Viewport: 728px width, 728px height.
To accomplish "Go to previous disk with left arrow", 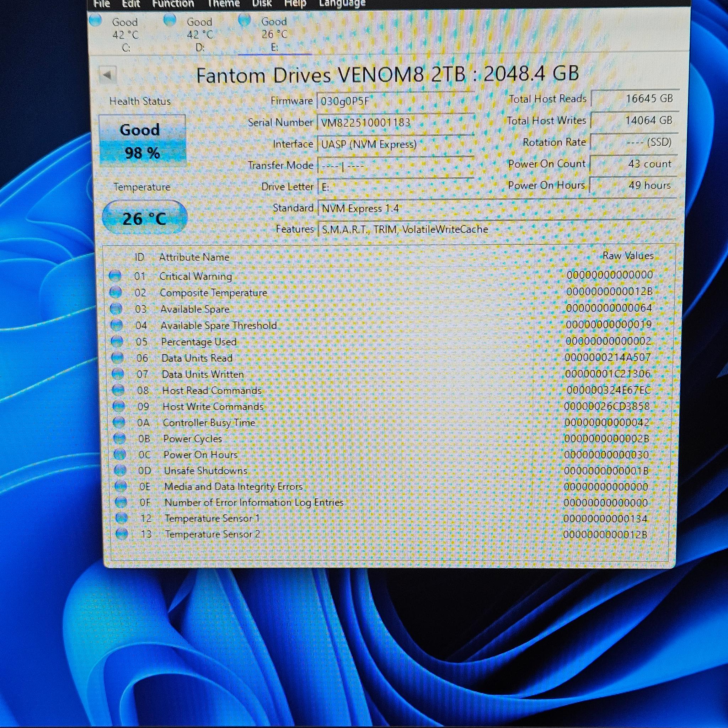I will [107, 75].
